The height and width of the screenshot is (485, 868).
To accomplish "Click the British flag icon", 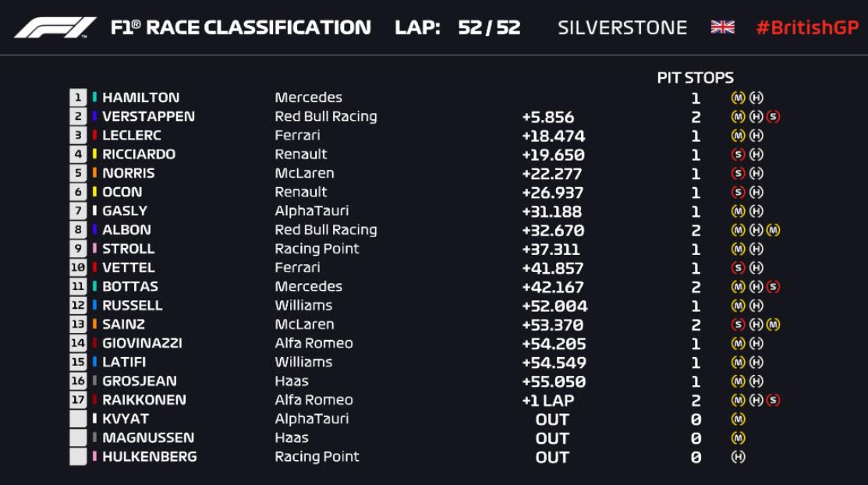I will pos(722,28).
